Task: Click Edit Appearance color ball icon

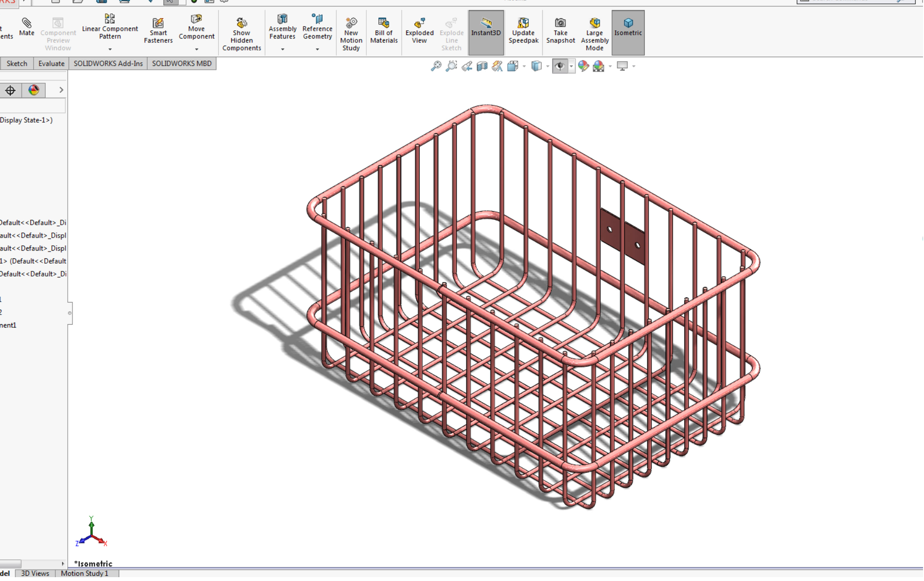Action: (x=583, y=66)
